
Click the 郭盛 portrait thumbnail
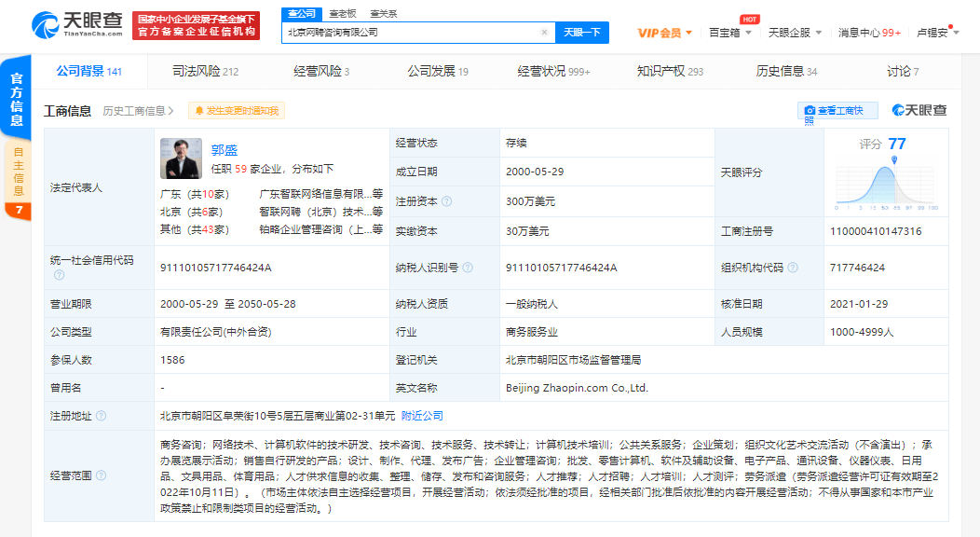pyautogui.click(x=182, y=158)
